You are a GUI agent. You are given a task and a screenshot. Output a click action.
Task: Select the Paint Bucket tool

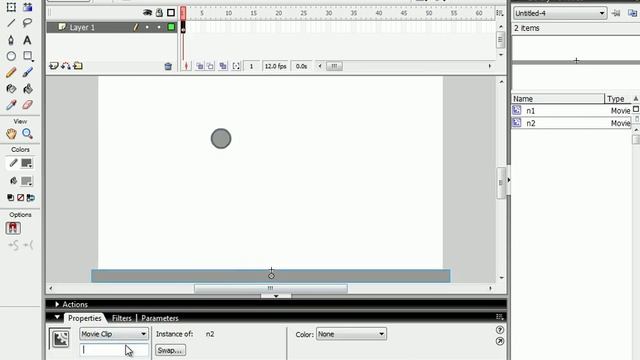pos(27,89)
